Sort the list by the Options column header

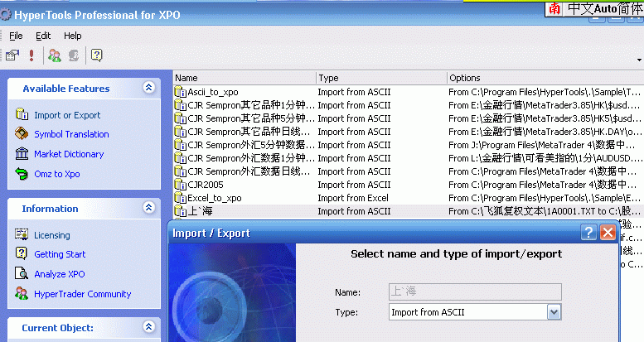click(545, 78)
